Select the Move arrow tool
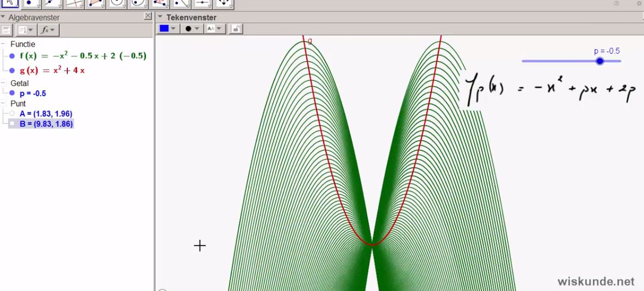The image size is (644, 291). (10, 3)
